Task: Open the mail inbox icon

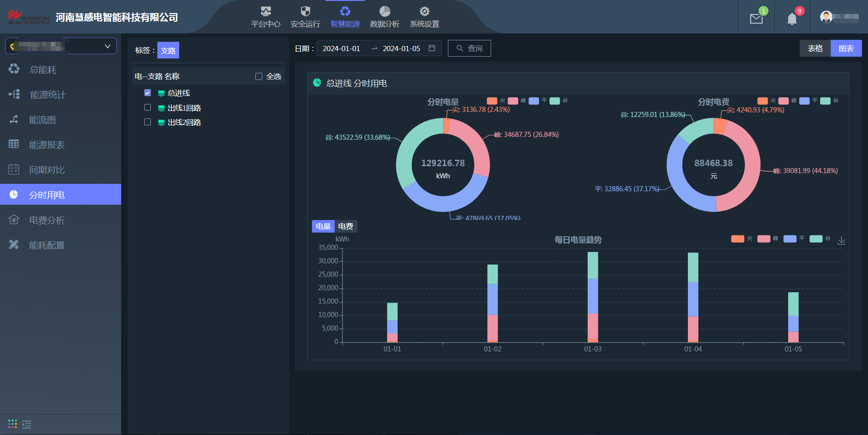Action: (x=756, y=19)
